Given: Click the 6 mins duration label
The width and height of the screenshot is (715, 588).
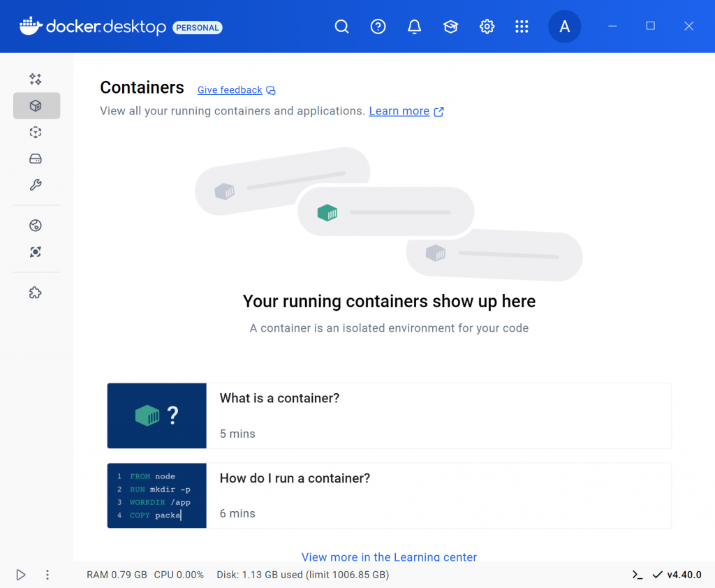Looking at the screenshot, I should tap(237, 514).
